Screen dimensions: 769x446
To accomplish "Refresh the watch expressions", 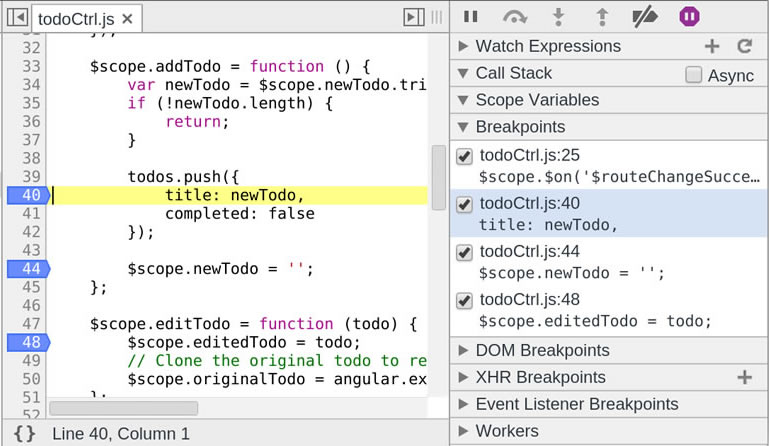I will (x=744, y=46).
